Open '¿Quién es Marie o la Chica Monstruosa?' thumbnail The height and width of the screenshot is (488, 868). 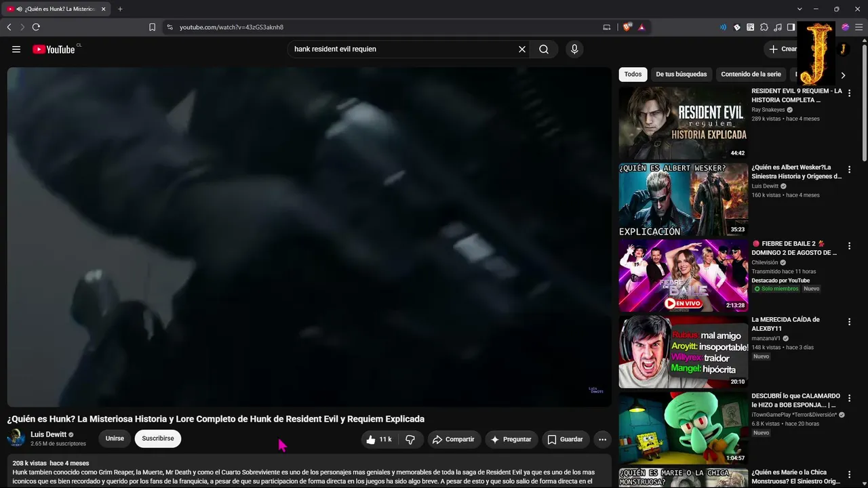(684, 478)
